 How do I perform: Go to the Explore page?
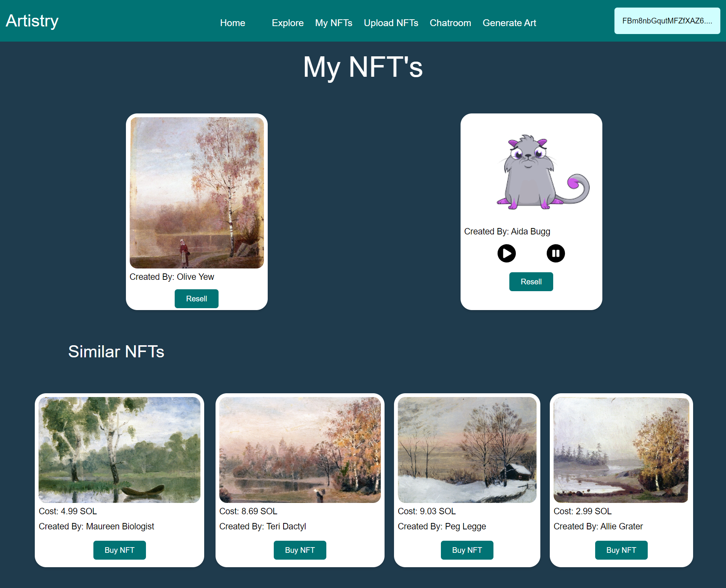(x=287, y=23)
